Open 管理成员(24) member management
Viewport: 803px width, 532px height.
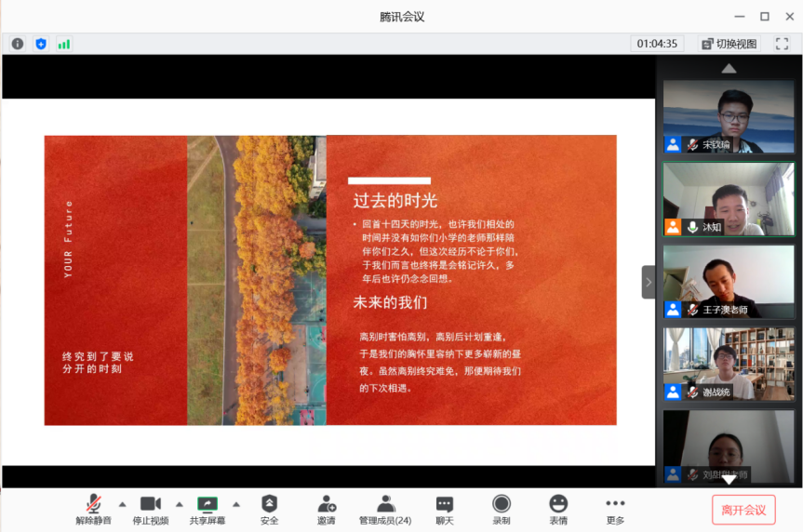[x=385, y=509]
